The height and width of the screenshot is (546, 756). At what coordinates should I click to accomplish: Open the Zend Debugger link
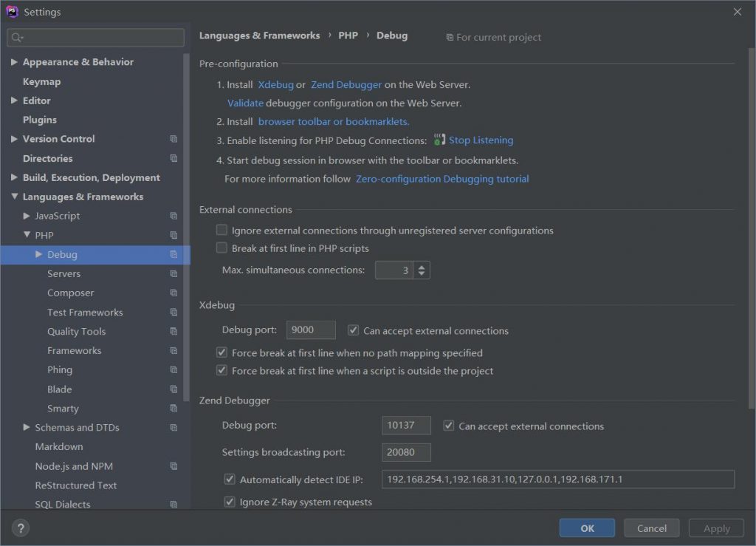(346, 84)
